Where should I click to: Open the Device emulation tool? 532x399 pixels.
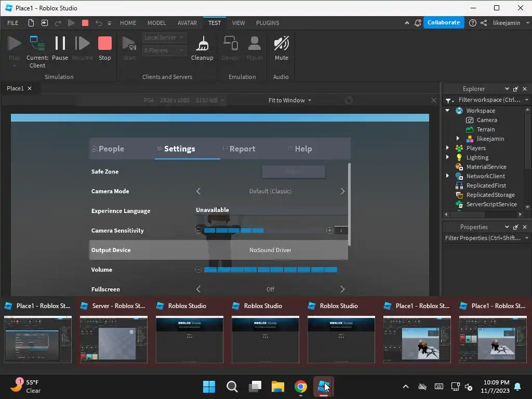click(230, 48)
